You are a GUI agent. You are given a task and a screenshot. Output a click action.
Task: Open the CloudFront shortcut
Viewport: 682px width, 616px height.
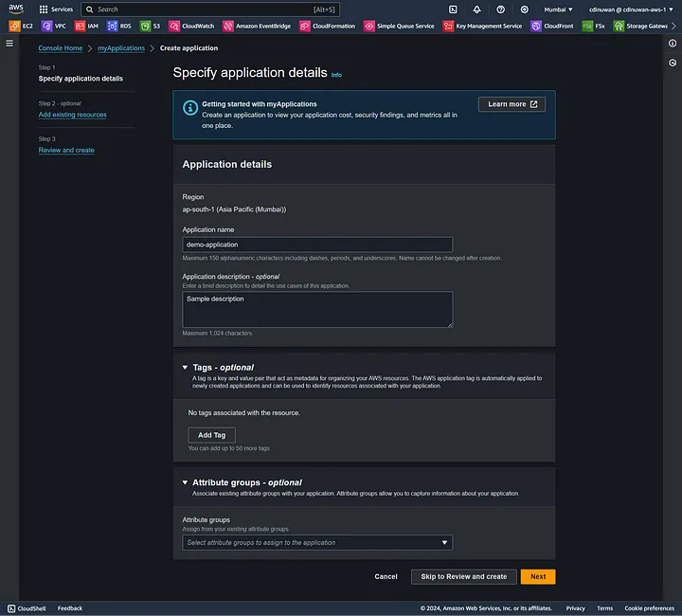[x=552, y=27]
